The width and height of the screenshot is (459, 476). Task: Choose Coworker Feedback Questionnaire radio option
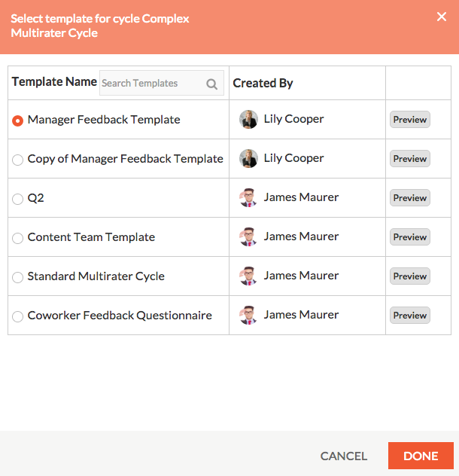pyautogui.click(x=17, y=316)
